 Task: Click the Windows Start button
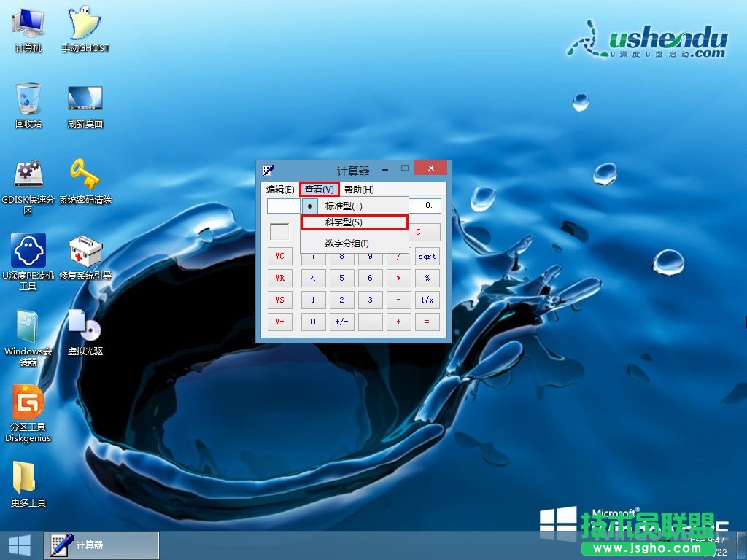(20, 545)
